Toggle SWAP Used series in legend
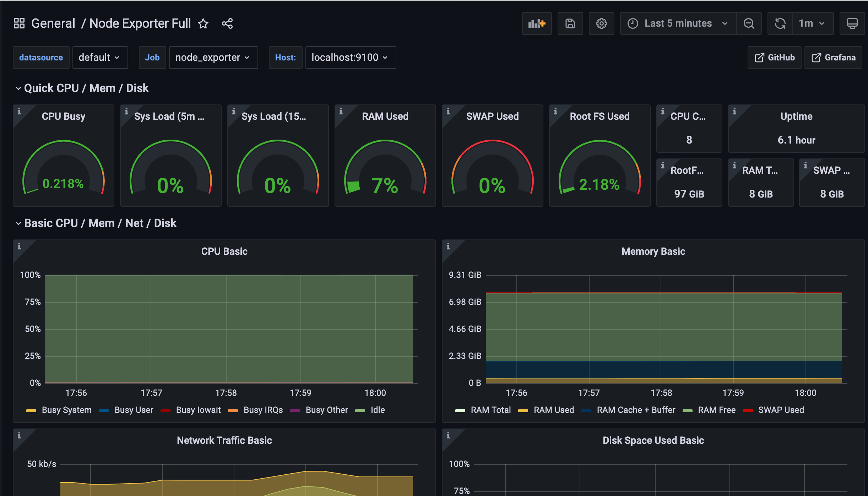Viewport: 868px width, 496px height. 781,410
